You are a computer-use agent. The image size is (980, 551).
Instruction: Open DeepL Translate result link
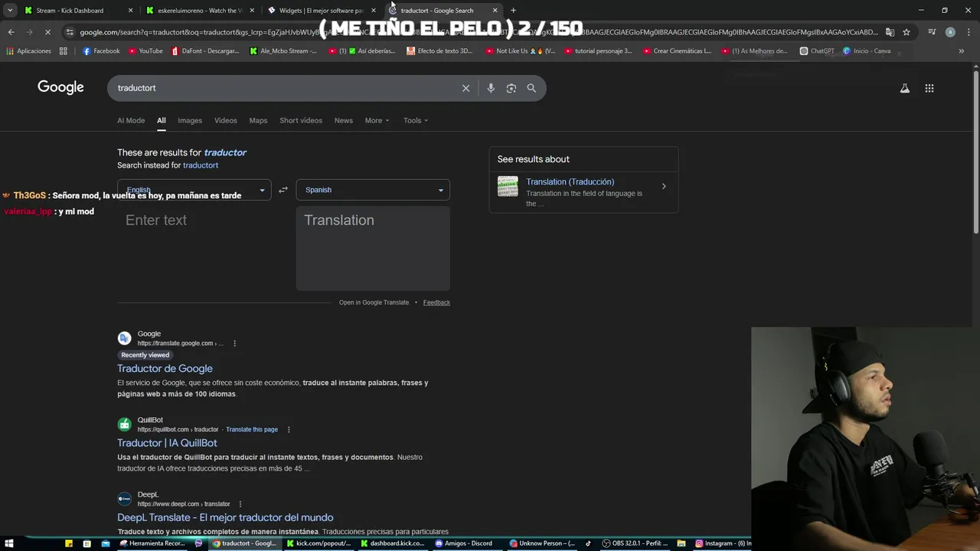225,517
